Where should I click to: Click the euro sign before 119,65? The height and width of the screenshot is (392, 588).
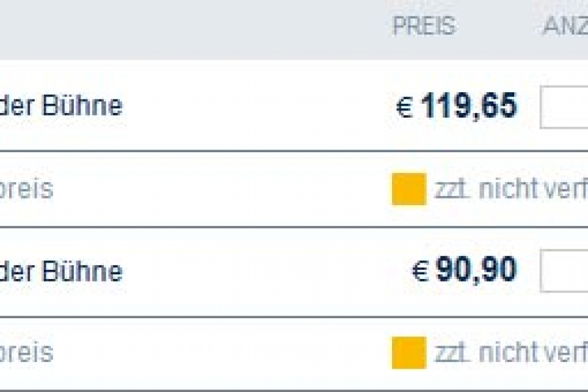(404, 107)
